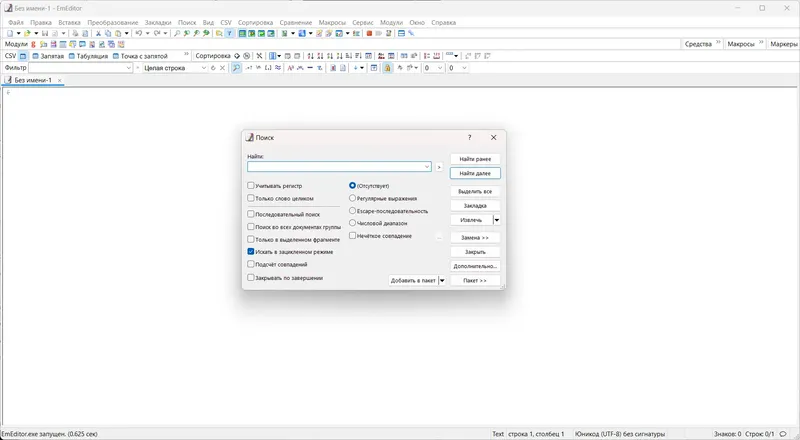
Task: Open dropdown arrow next to Paste icon
Action: click(127, 33)
